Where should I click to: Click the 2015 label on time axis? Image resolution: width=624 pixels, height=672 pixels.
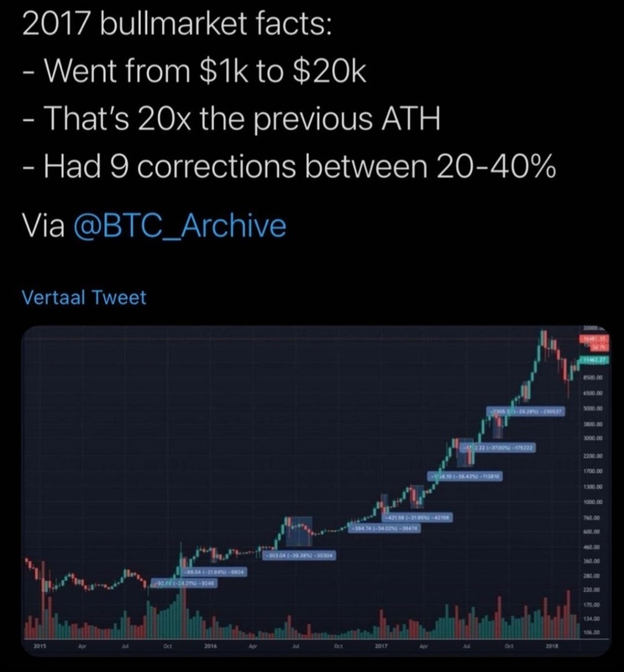(39, 648)
